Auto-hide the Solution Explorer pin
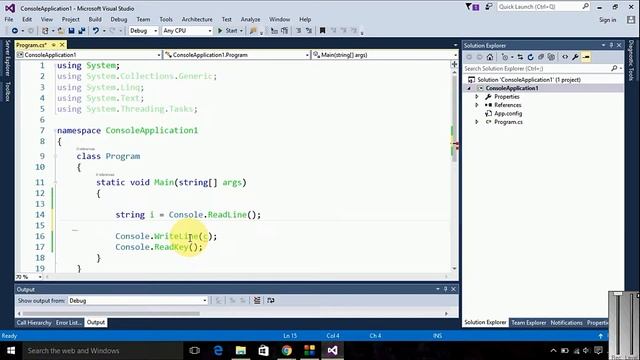640x360 pixels. 611,45
